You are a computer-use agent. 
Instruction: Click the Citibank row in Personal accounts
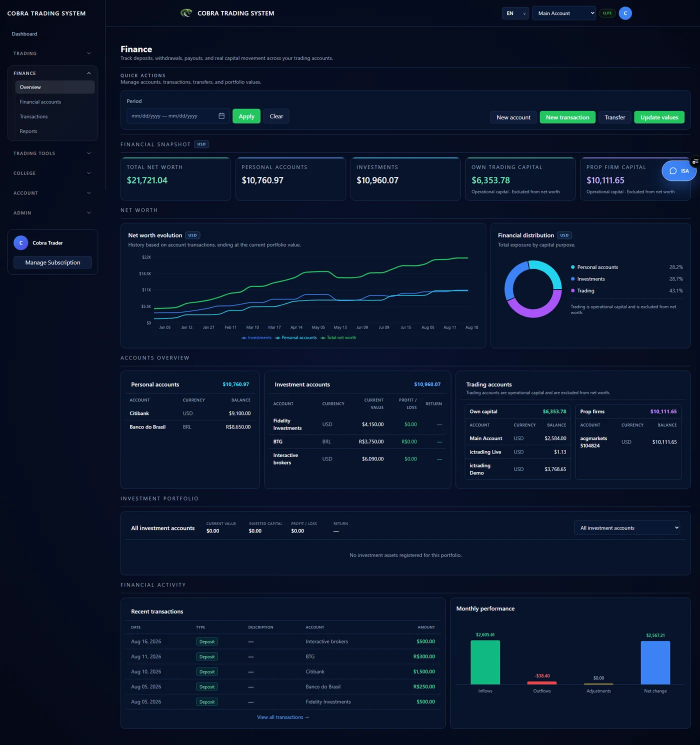tap(190, 413)
